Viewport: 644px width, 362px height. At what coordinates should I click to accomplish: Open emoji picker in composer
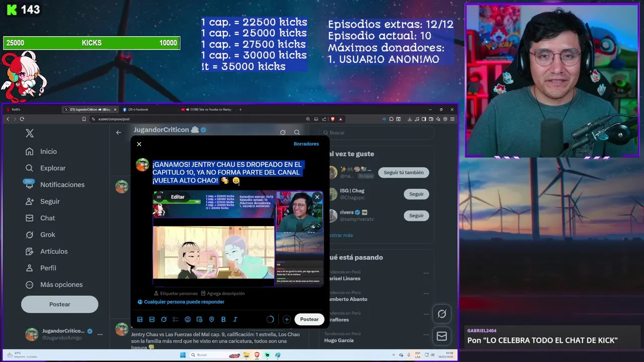pyautogui.click(x=188, y=319)
